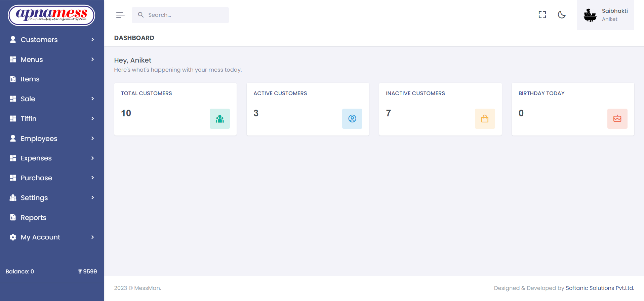This screenshot has width=644, height=301.
Task: Click the Saibhakti profile avatar image
Action: click(590, 15)
